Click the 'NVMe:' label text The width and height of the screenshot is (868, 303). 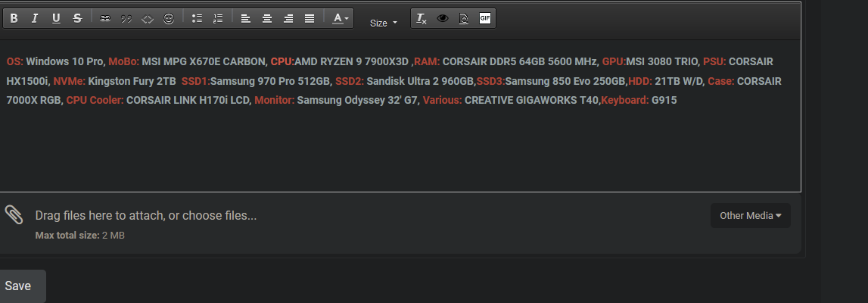(x=69, y=81)
